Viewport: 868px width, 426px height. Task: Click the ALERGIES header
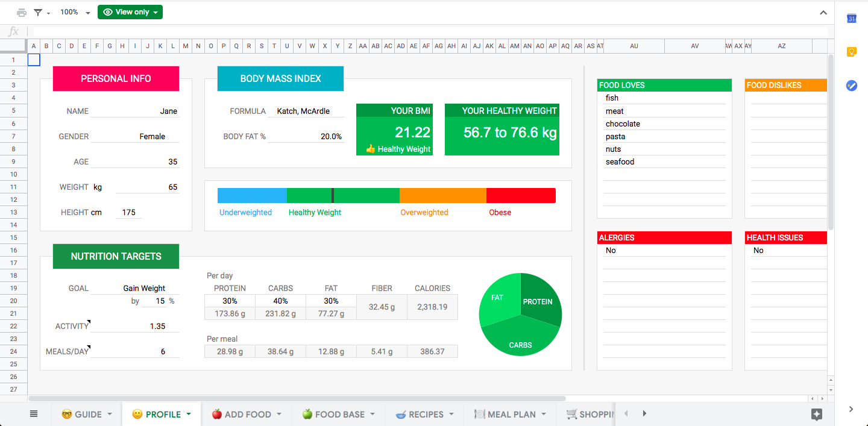(664, 237)
